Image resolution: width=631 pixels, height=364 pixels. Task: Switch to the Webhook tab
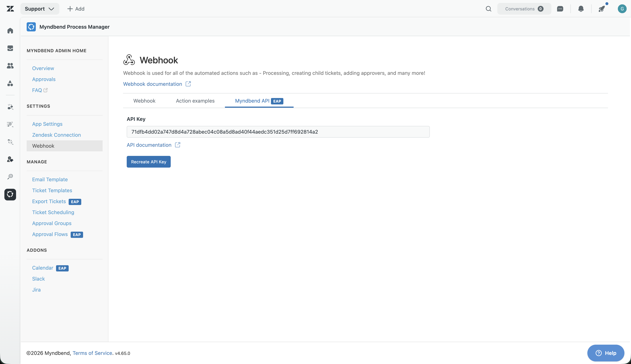pos(144,101)
